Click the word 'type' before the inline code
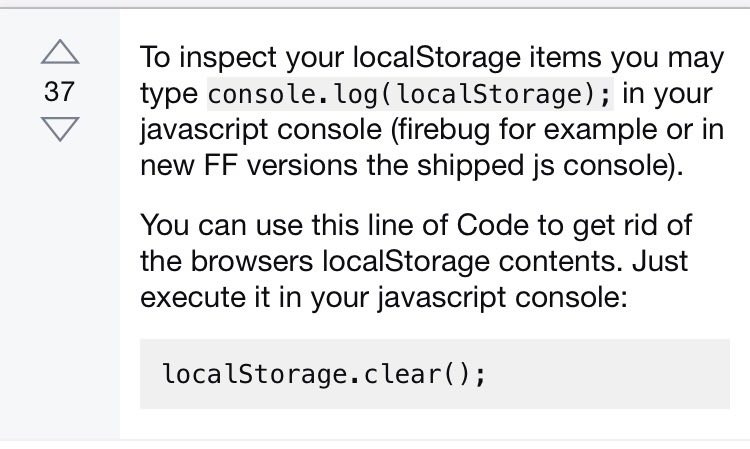Screen dimensions: 750x449 click(169, 95)
